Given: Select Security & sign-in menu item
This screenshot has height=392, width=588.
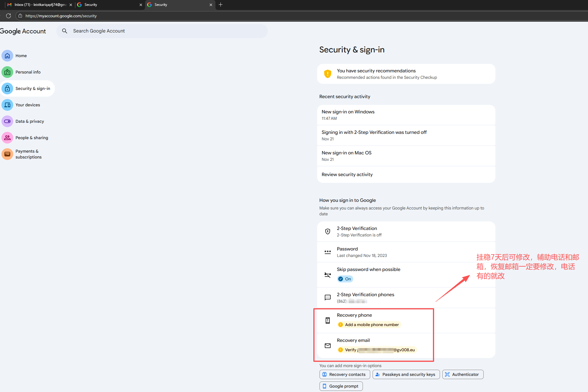Looking at the screenshot, I should point(33,88).
